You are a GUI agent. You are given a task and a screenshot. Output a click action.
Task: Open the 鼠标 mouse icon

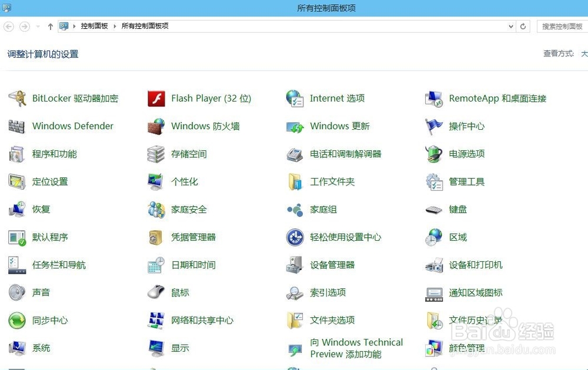tap(156, 292)
